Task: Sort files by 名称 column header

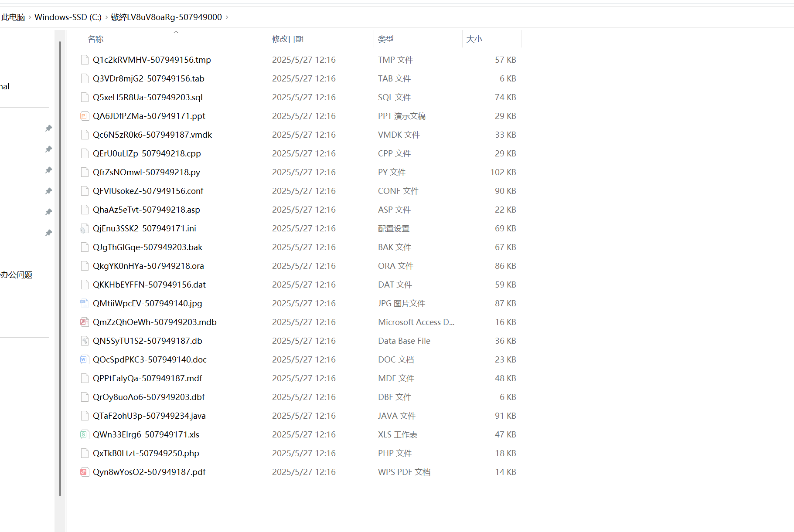Action: point(95,39)
